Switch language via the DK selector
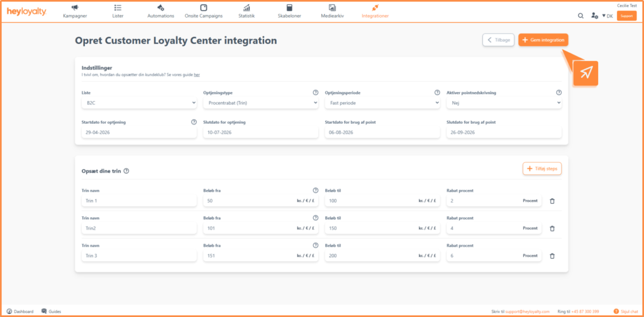The height and width of the screenshot is (317, 644). pyautogui.click(x=608, y=16)
